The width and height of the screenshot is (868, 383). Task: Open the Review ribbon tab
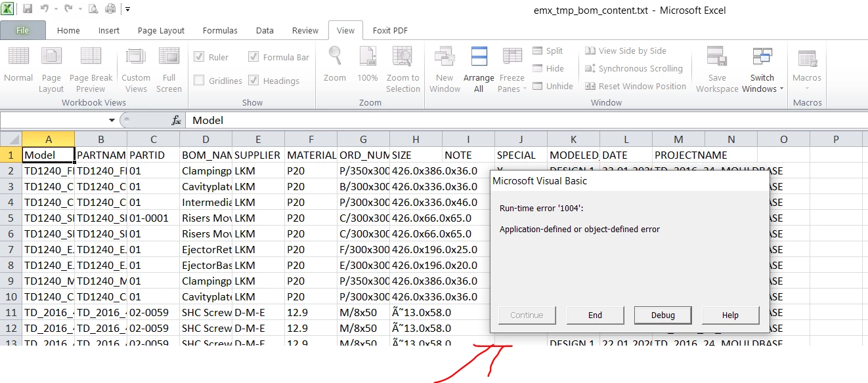305,30
